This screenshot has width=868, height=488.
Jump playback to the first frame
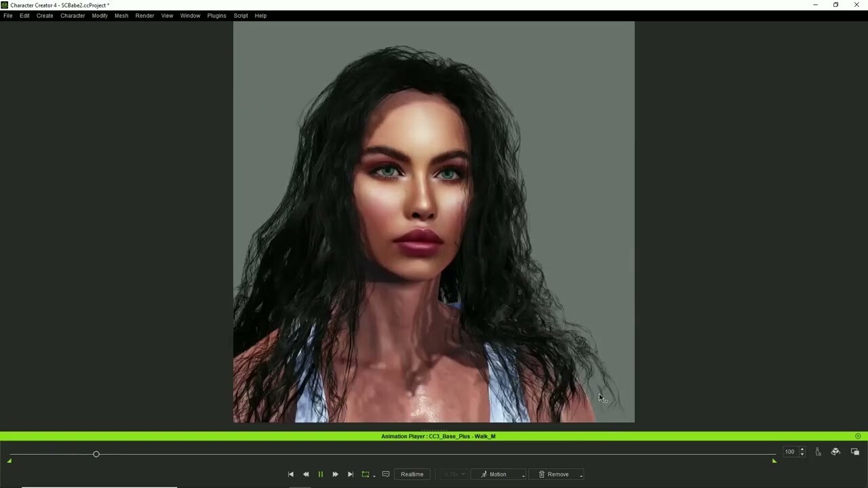[x=290, y=474]
